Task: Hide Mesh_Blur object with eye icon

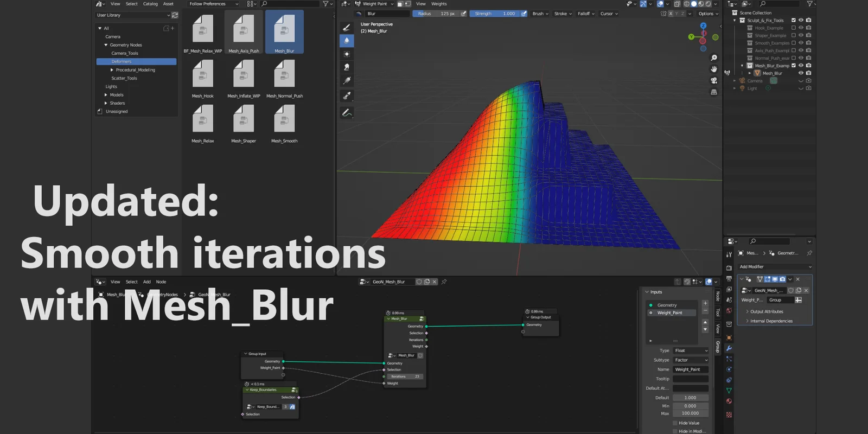Action: point(801,73)
